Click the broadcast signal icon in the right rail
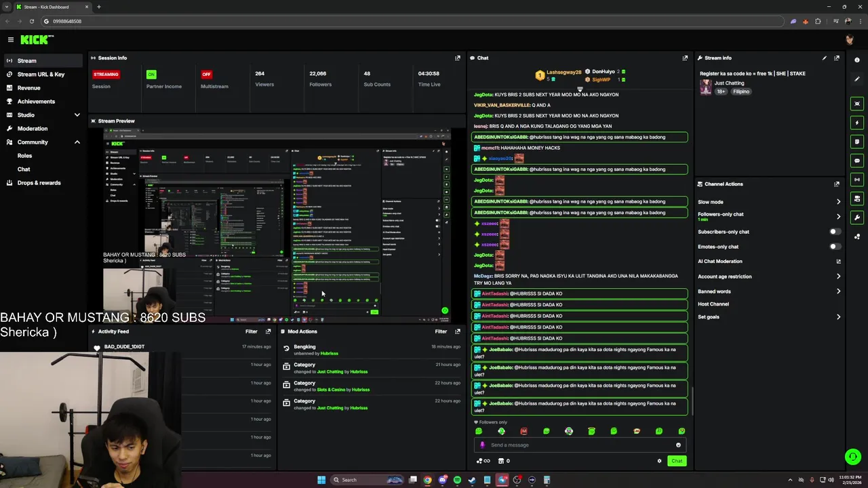 coord(857,180)
